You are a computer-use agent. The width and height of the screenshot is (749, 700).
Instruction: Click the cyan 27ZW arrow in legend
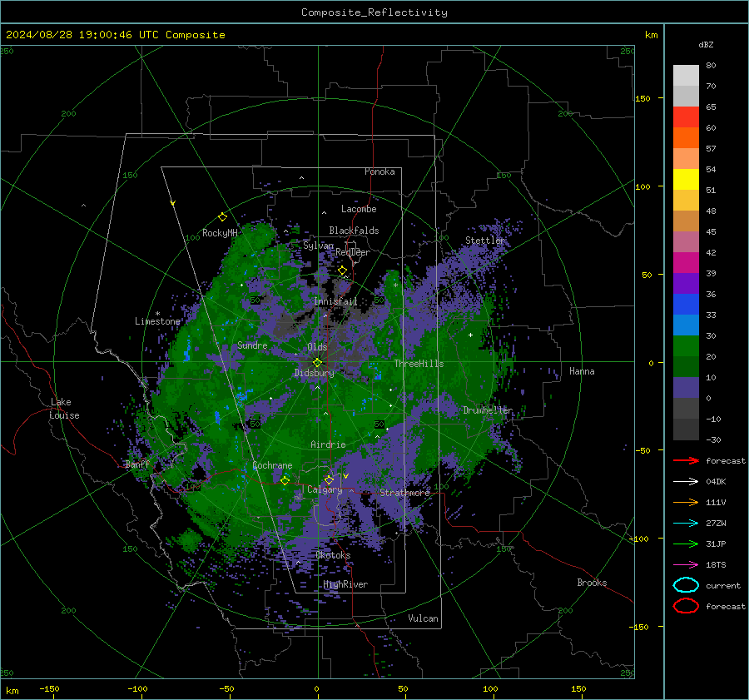686,524
